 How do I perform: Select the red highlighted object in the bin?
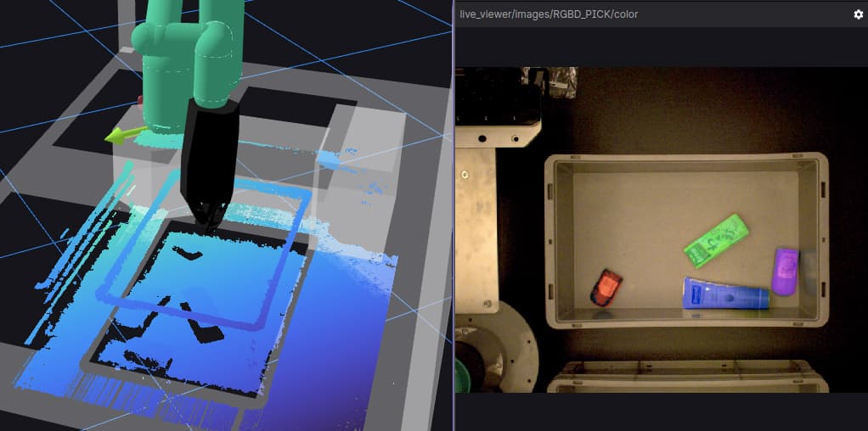pos(606,287)
